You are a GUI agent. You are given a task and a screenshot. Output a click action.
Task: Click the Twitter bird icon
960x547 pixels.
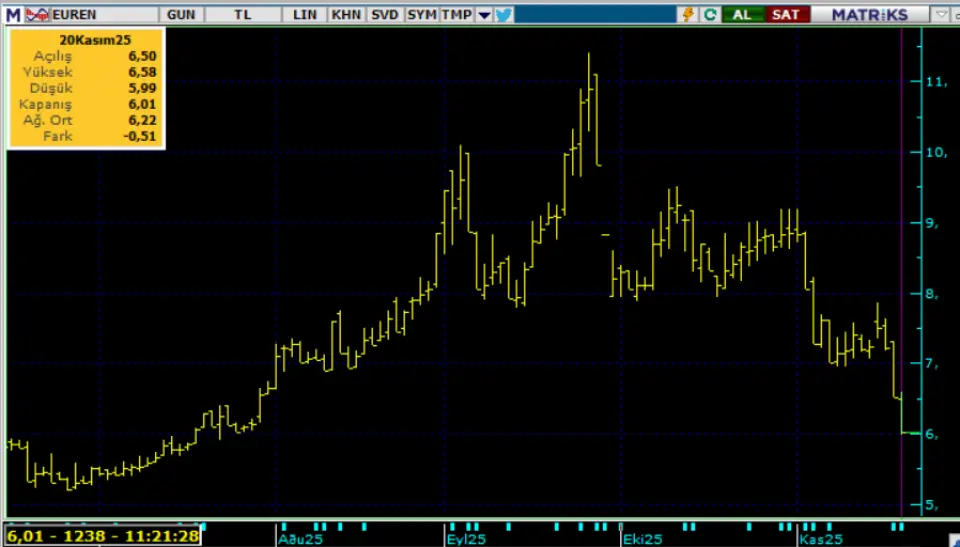point(504,15)
